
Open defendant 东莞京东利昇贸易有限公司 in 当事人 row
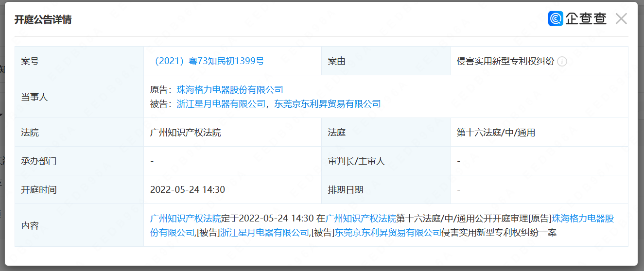pos(328,104)
